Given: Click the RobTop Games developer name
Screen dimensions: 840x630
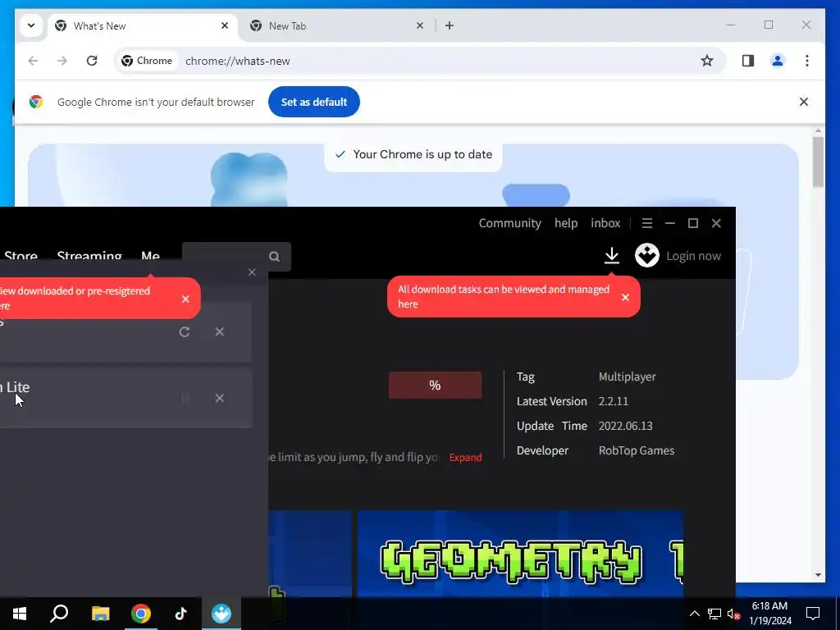Looking at the screenshot, I should tap(637, 450).
